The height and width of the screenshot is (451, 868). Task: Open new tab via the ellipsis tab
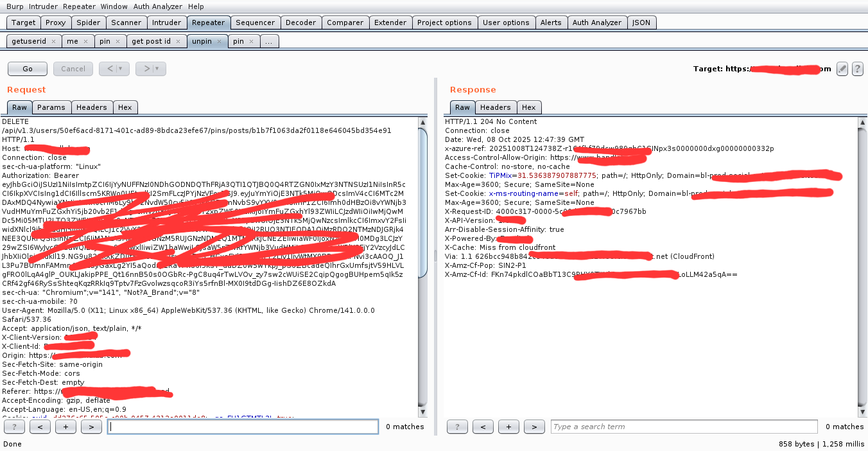pos(269,42)
